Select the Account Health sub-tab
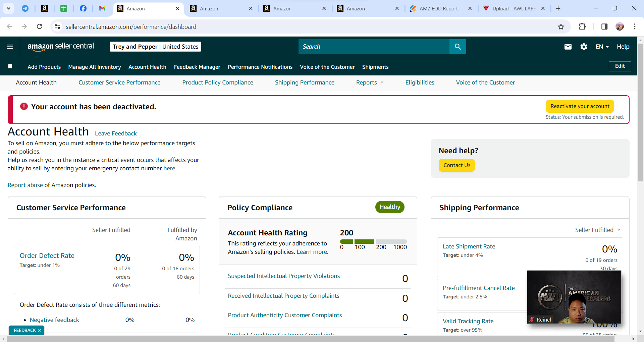Image resolution: width=644 pixels, height=342 pixels. click(36, 82)
